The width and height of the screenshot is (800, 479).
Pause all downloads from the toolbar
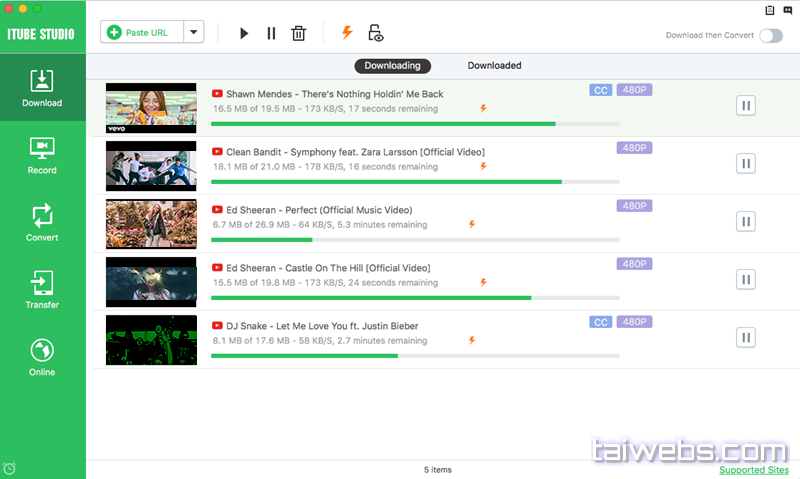pyautogui.click(x=271, y=33)
